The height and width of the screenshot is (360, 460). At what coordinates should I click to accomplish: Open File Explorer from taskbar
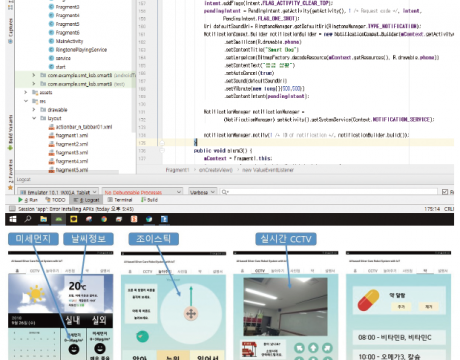pyautogui.click(x=43, y=219)
